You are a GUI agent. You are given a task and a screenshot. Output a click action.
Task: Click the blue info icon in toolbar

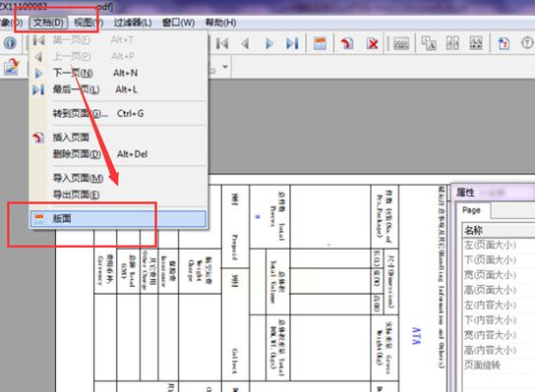click(10, 43)
